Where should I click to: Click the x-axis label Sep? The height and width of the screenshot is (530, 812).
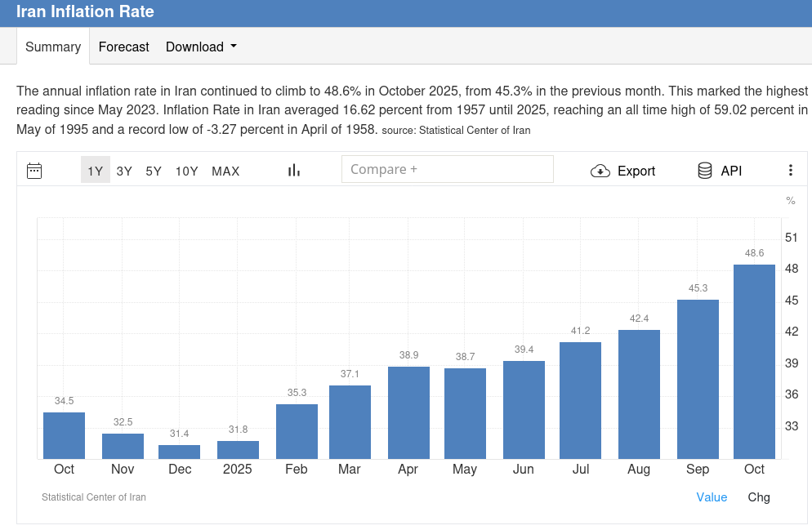[698, 469]
